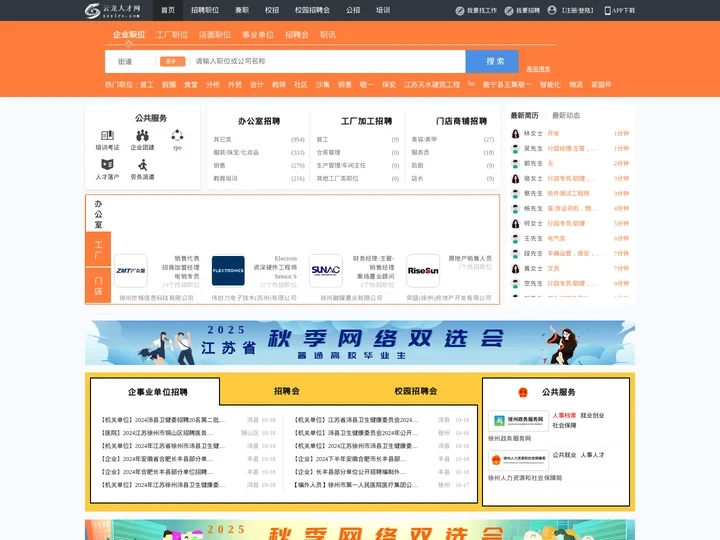Select the 职讯 search tab
Screen dimensions: 720x540
[328, 34]
